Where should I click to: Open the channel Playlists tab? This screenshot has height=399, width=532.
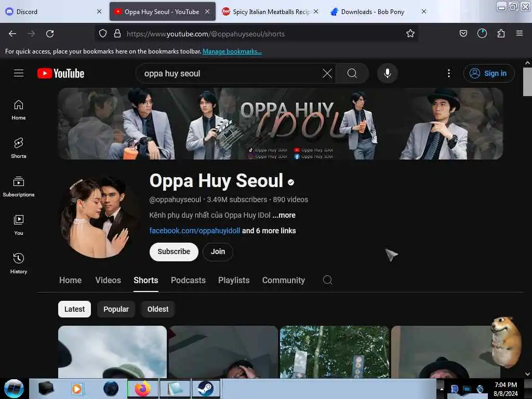pos(234,280)
